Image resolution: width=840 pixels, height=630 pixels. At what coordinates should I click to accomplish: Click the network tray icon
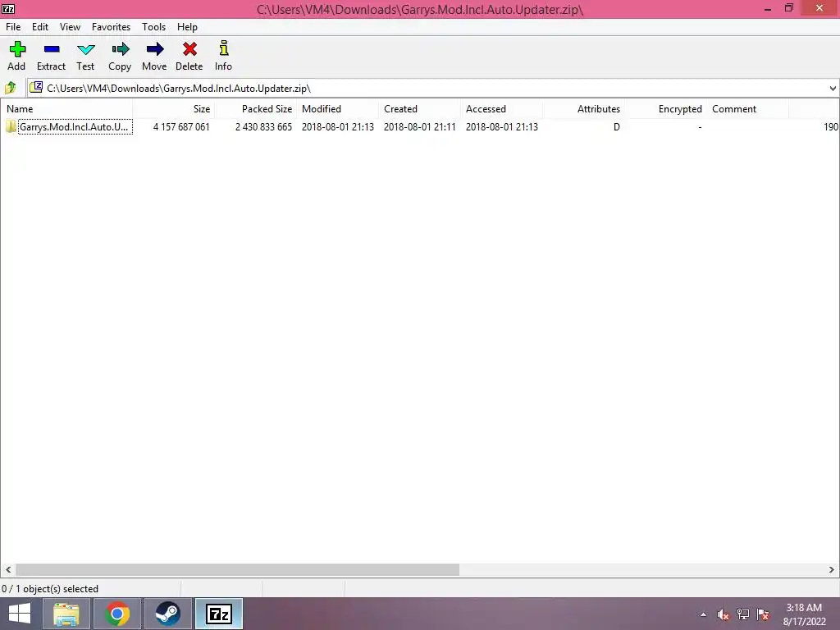[x=743, y=614]
